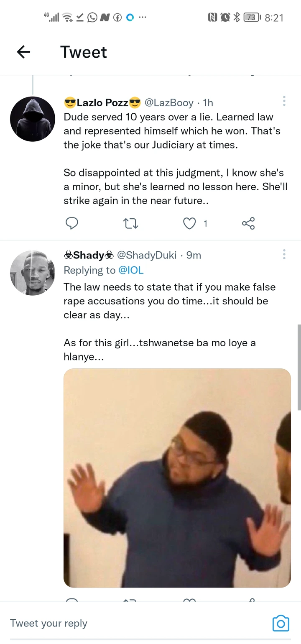Tap the battery indicator in status bar
The image size is (301, 644).
tap(252, 17)
